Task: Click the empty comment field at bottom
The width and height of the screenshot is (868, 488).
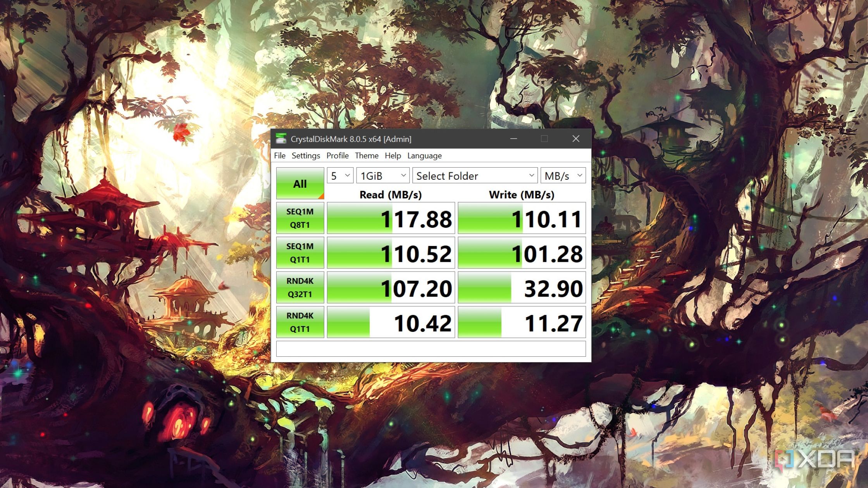Action: coord(431,349)
